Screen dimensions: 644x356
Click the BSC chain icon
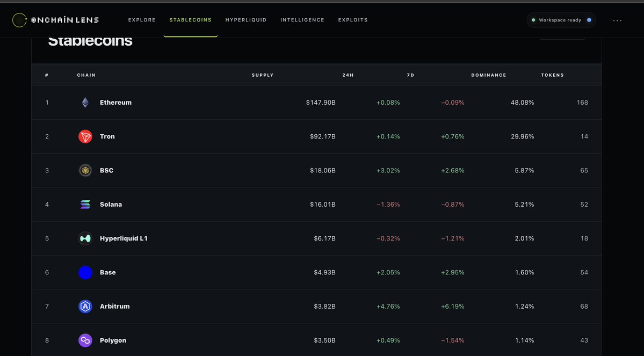(x=85, y=170)
